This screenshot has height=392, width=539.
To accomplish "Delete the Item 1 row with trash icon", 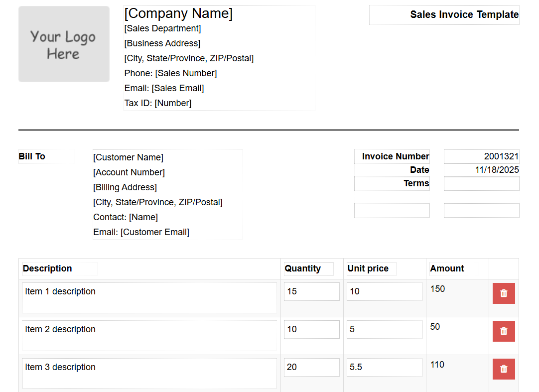I will tap(504, 293).
